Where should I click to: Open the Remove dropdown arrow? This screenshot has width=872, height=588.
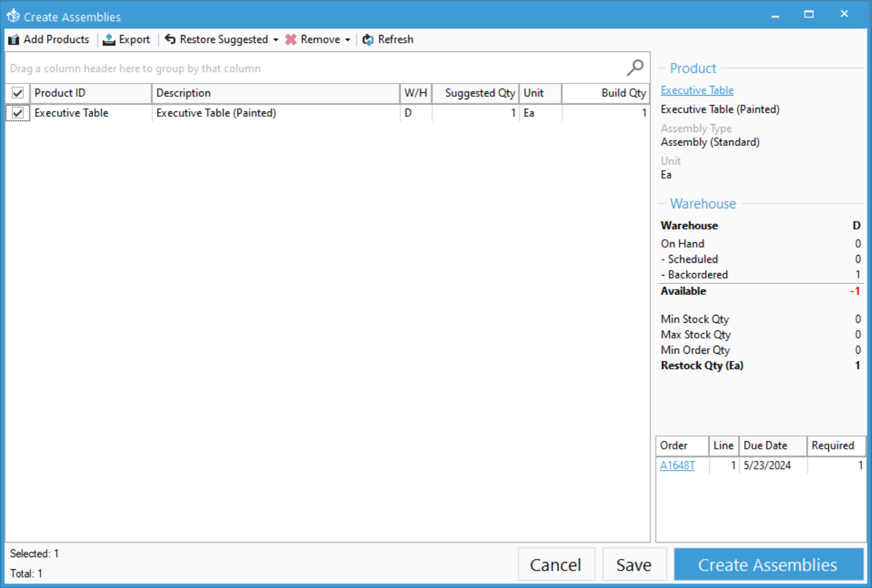tap(348, 40)
